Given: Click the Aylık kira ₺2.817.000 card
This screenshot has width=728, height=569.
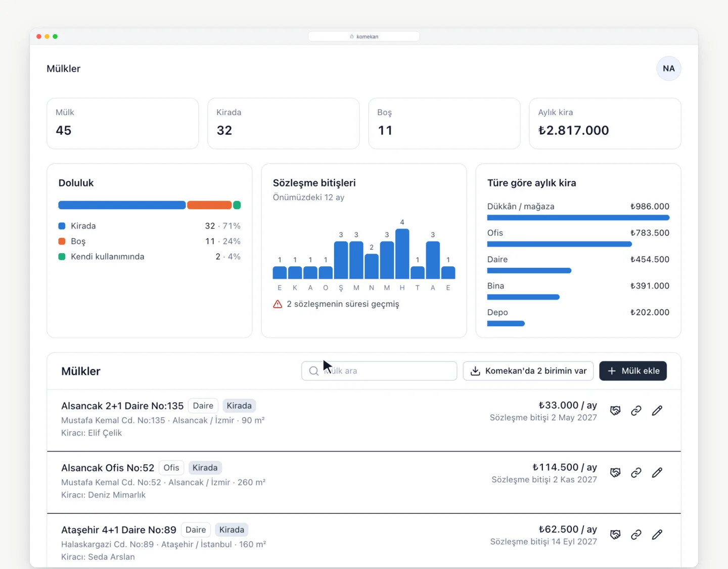Looking at the screenshot, I should (x=605, y=123).
